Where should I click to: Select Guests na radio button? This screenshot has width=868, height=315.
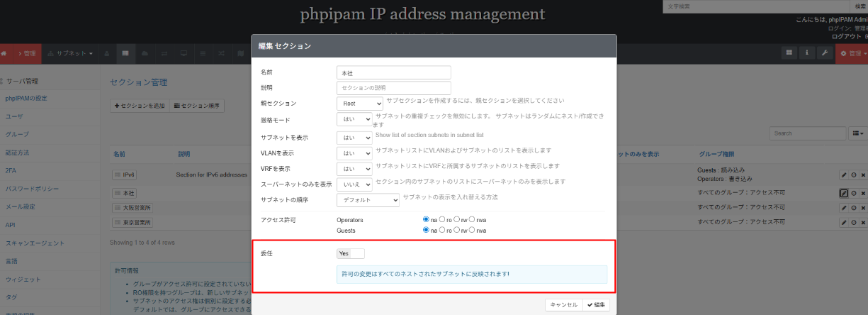[426, 230]
